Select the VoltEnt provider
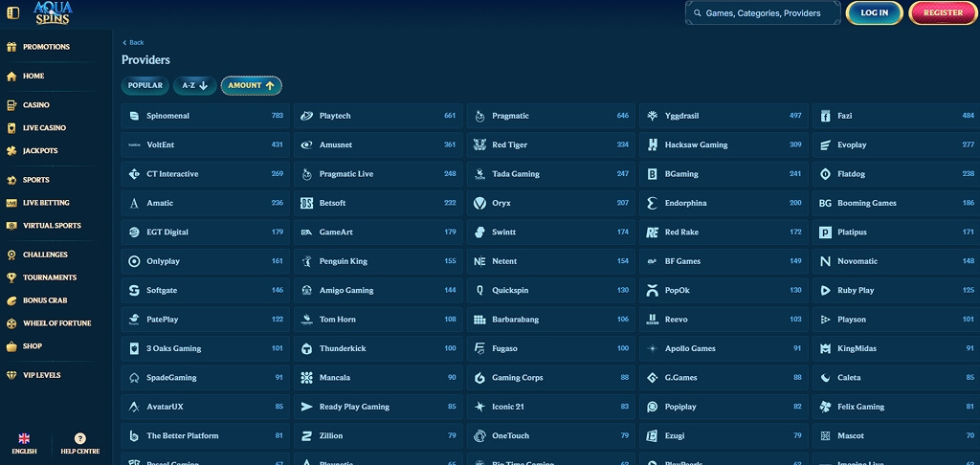 coord(205,145)
